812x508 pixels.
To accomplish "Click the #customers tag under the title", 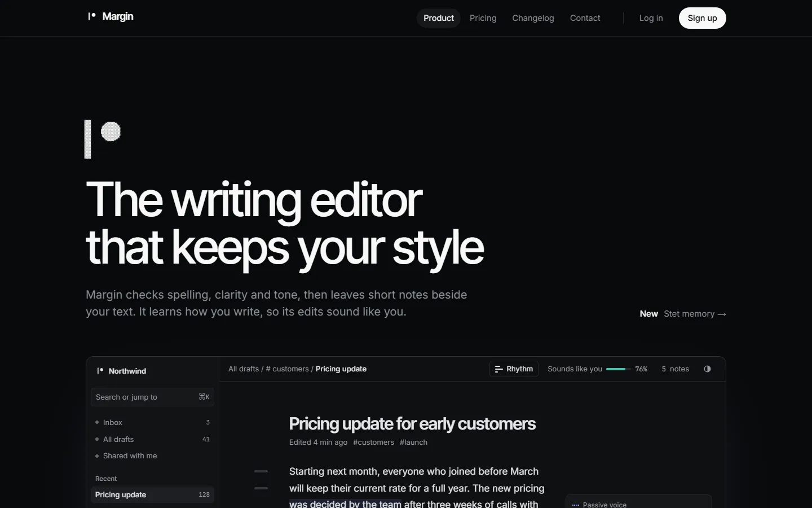I will click(373, 443).
